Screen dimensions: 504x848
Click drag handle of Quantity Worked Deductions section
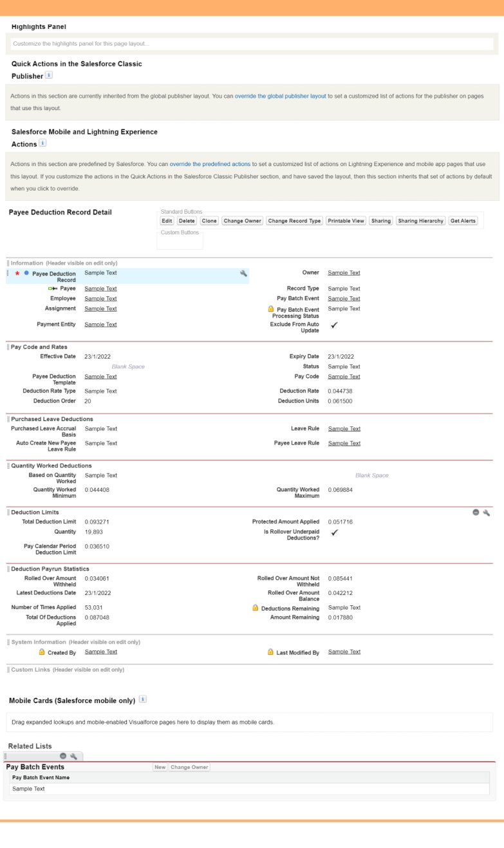point(8,466)
